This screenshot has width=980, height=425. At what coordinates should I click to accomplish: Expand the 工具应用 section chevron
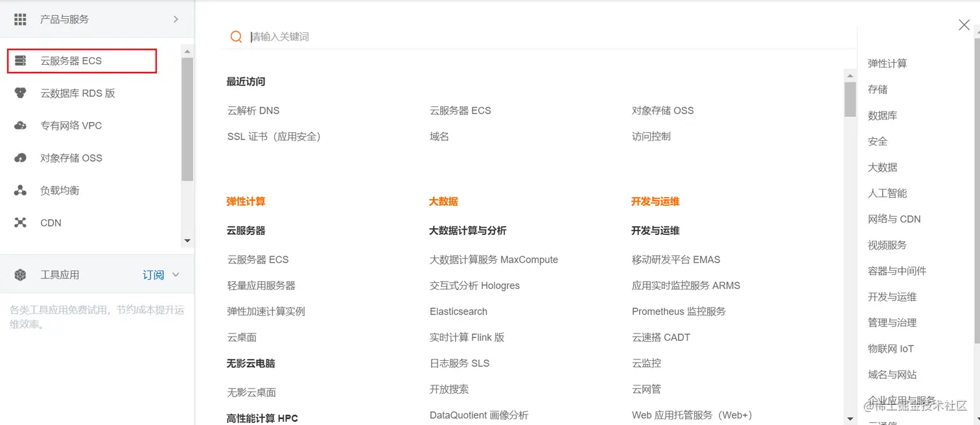[x=176, y=275]
